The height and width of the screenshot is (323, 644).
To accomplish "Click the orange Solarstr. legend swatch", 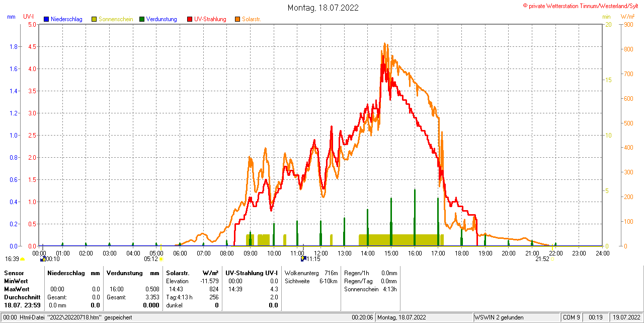I will pyautogui.click(x=237, y=19).
